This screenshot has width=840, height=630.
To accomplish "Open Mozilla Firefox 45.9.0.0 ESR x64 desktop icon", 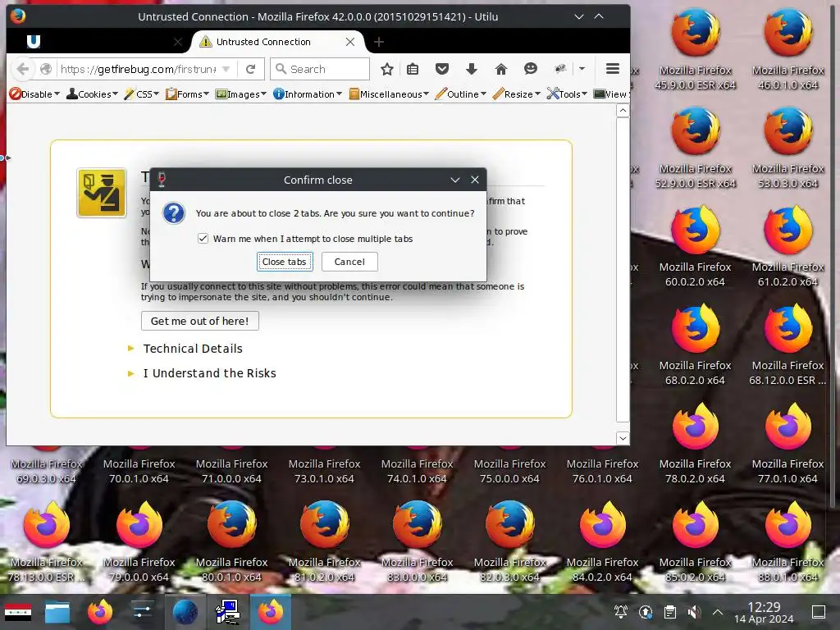I will coord(696,49).
